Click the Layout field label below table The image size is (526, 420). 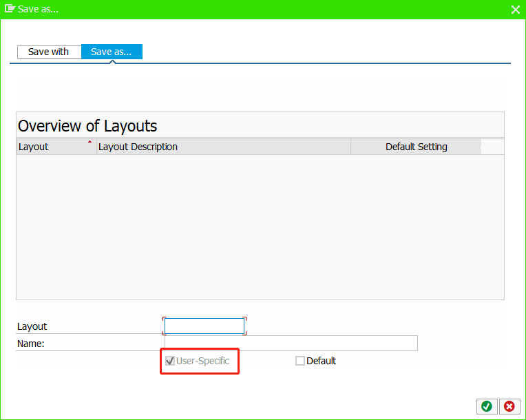(x=32, y=326)
